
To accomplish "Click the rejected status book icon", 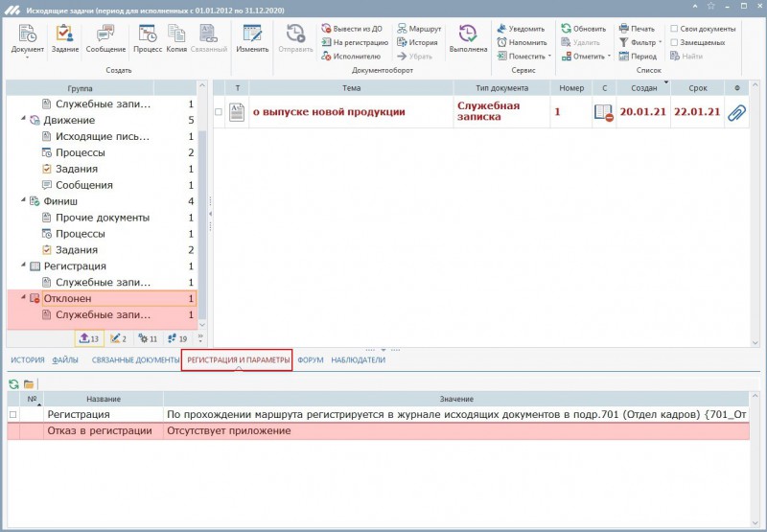I will 604,112.
